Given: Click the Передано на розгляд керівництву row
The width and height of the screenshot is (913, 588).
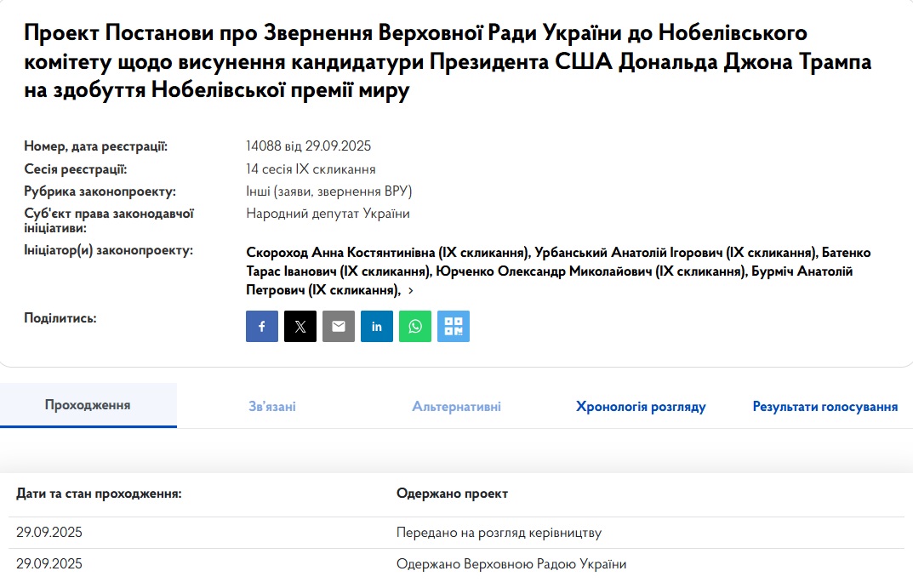Looking at the screenshot, I should tap(499, 533).
